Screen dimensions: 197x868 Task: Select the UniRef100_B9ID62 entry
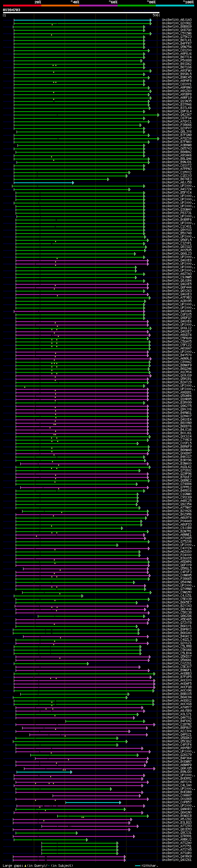pos(177,64)
